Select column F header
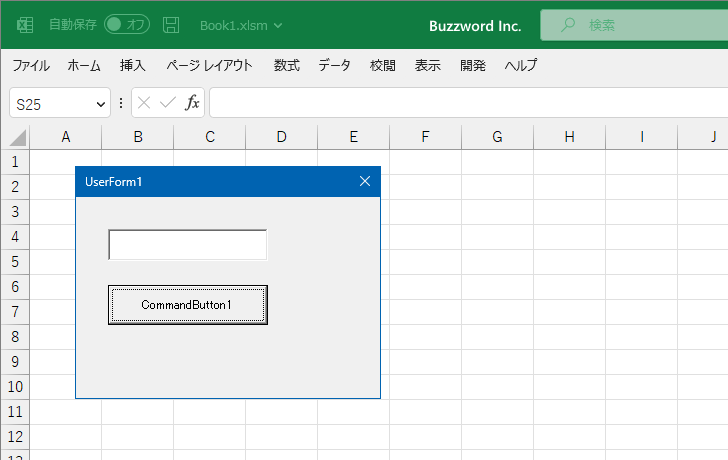 [425, 137]
